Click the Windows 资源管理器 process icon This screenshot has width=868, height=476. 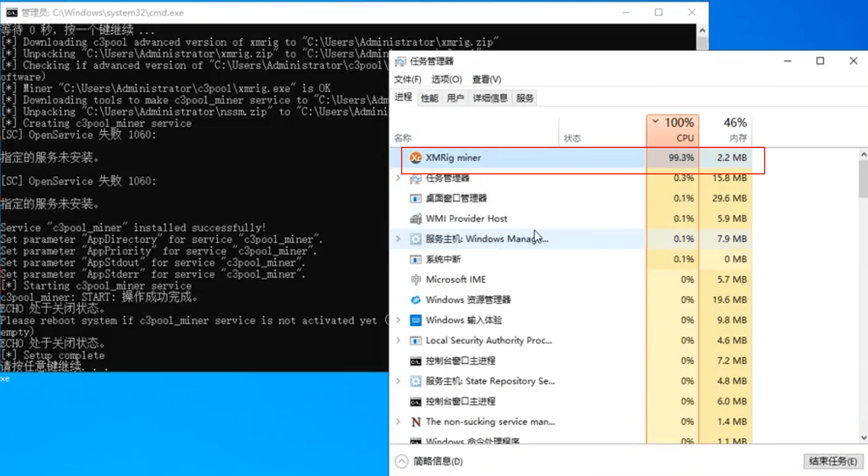[415, 300]
